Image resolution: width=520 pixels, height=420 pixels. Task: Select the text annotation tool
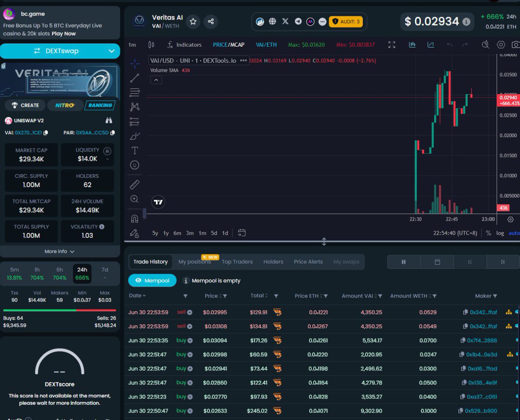point(135,150)
